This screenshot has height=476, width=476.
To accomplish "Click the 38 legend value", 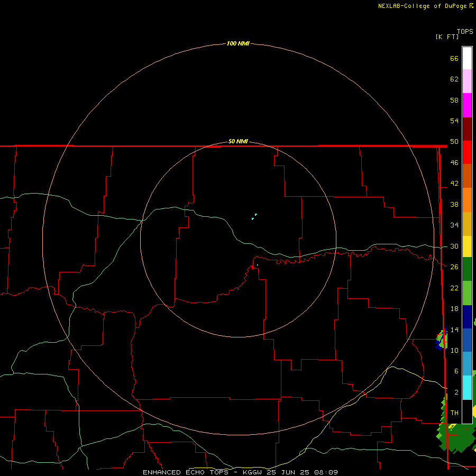I will (x=454, y=204).
